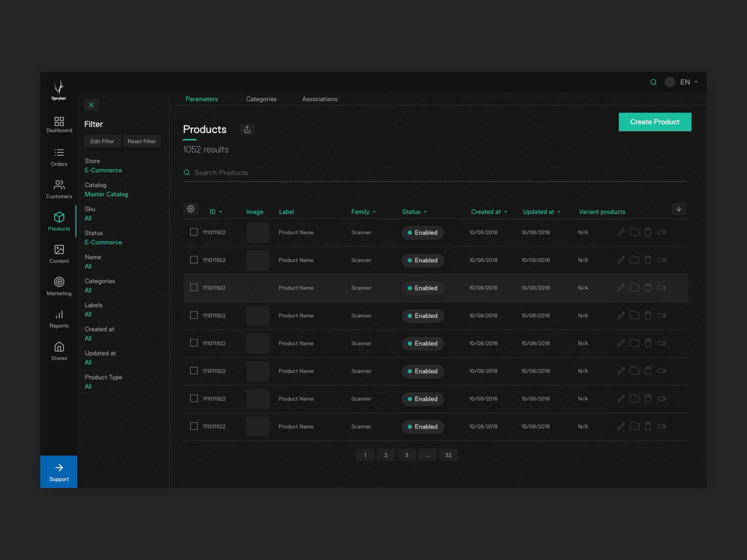Click the pagination ellipsis button

427,455
